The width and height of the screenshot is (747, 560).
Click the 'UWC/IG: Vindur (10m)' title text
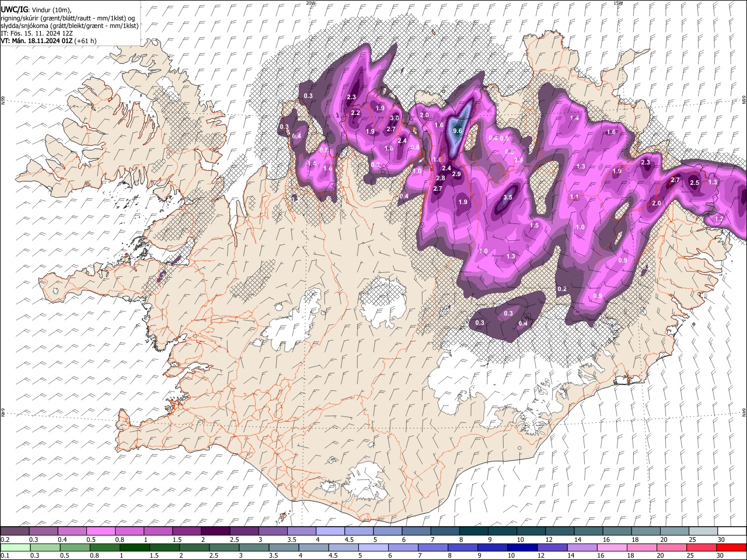pos(36,10)
